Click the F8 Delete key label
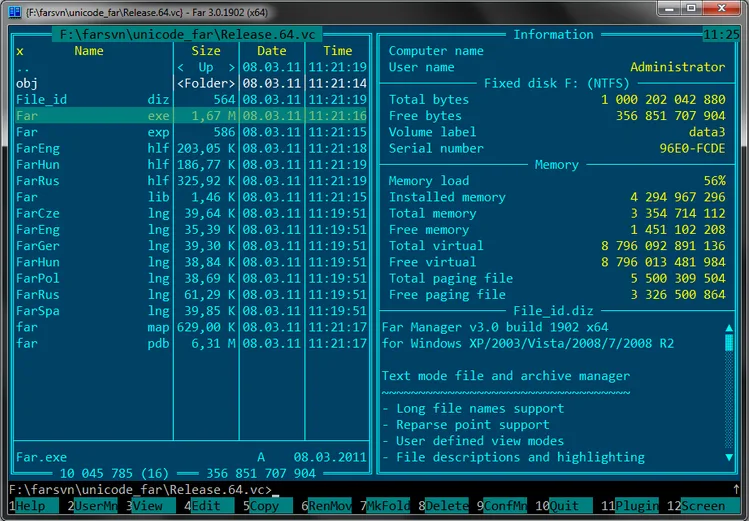The height and width of the screenshot is (521, 749). pyautogui.click(x=443, y=506)
